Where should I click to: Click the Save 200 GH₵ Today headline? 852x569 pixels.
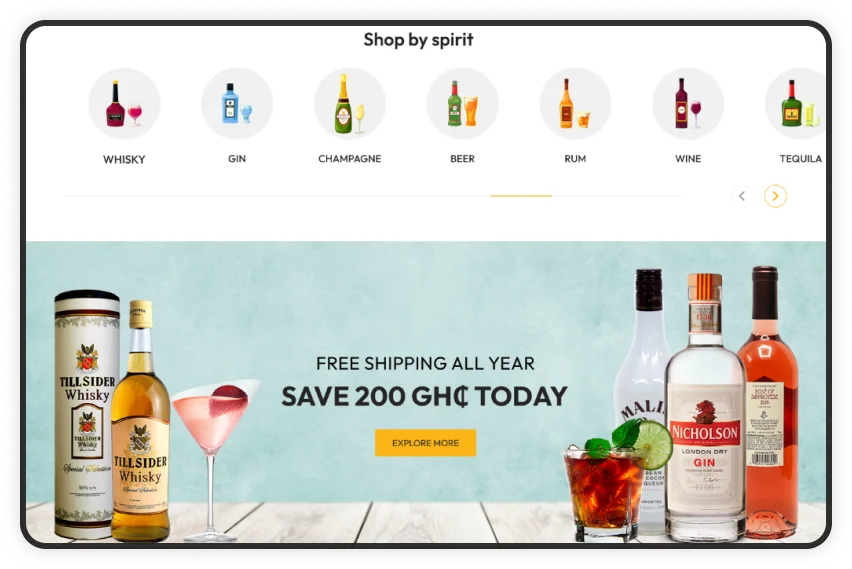[x=424, y=396]
